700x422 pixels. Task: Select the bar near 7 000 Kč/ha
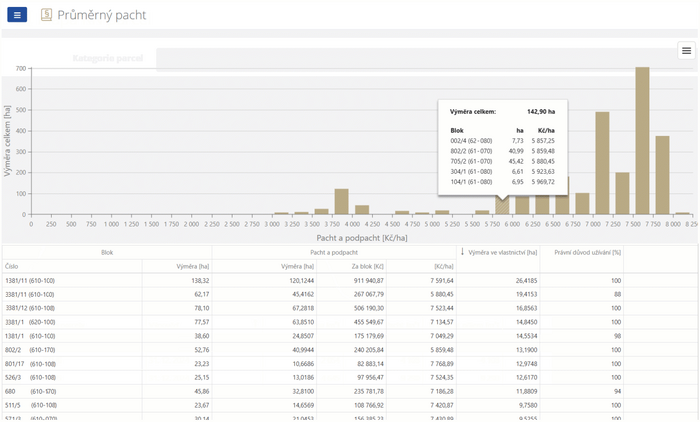click(602, 163)
